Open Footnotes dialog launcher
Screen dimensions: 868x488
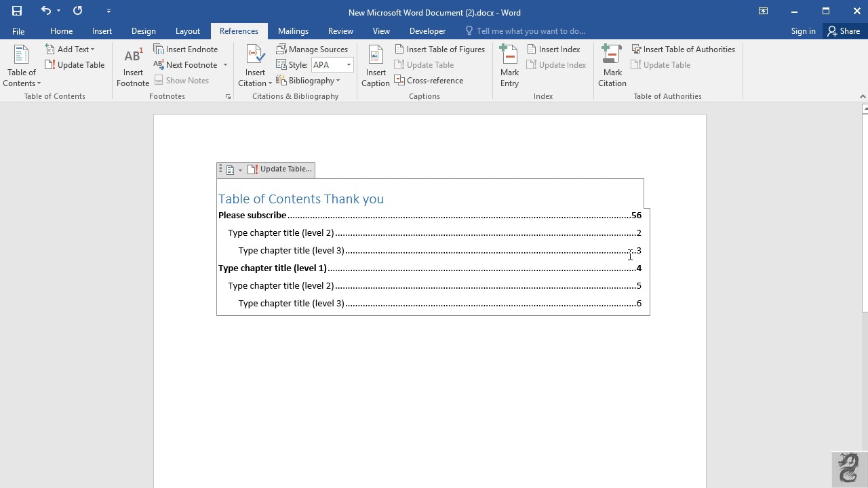coord(228,97)
